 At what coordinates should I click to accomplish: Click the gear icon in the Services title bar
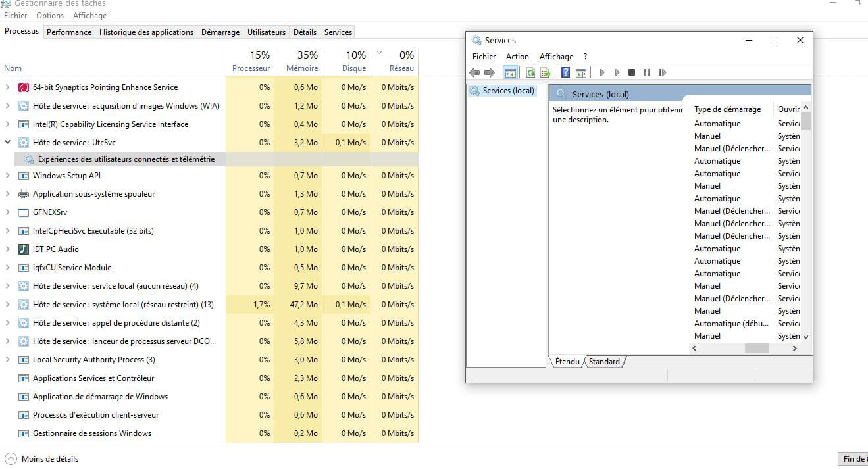(476, 40)
